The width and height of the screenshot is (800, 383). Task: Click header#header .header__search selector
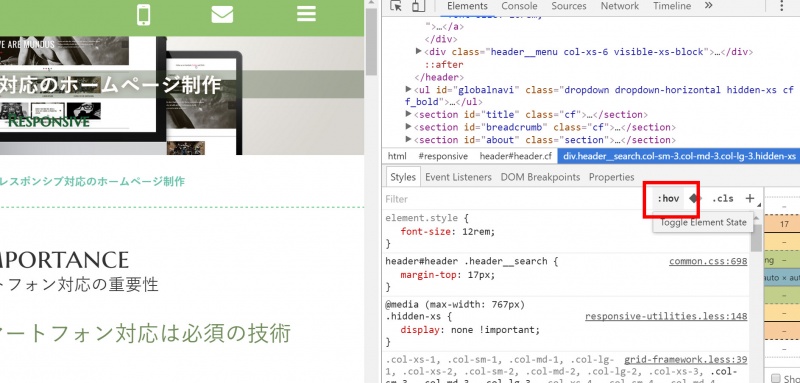click(466, 262)
